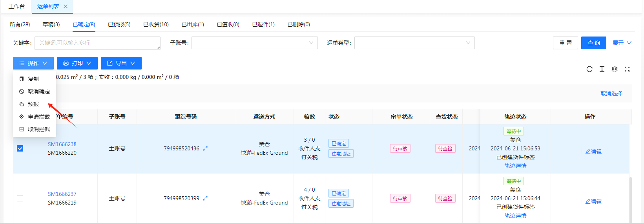644x223 pixels.
Task: Choose 申请拦截 in the dropdown menu
Action: coord(38,117)
